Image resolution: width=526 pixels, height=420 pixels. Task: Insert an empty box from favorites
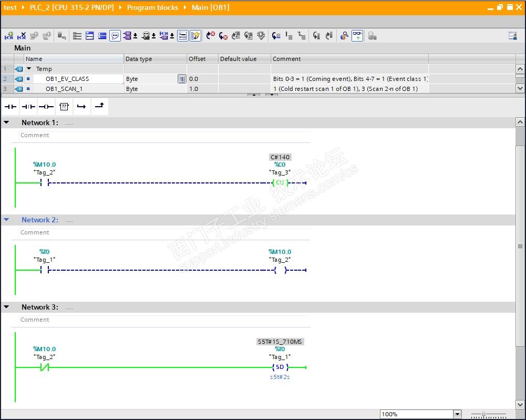pos(64,107)
